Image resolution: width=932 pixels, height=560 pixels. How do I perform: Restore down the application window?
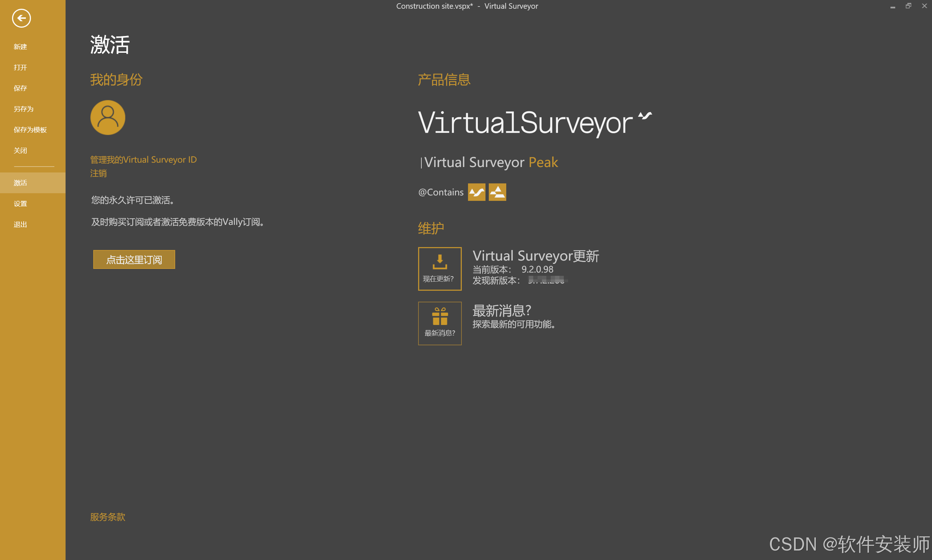tap(908, 6)
